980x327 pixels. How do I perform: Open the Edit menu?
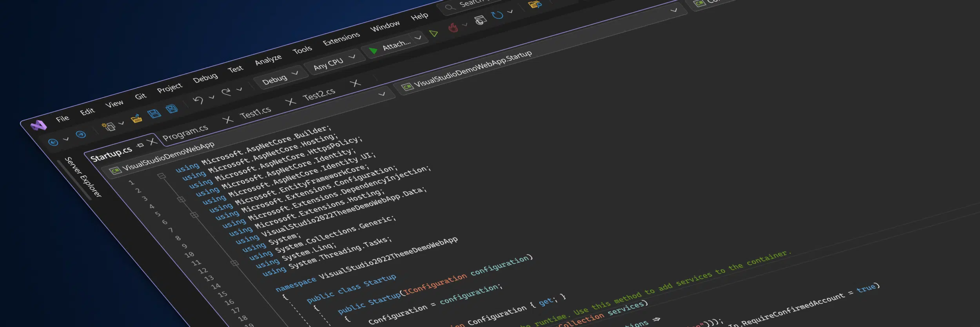click(87, 111)
